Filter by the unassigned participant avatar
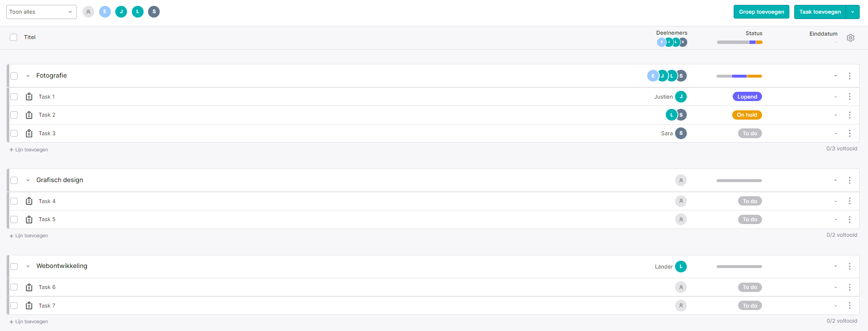The width and height of the screenshot is (868, 331). coord(88,12)
